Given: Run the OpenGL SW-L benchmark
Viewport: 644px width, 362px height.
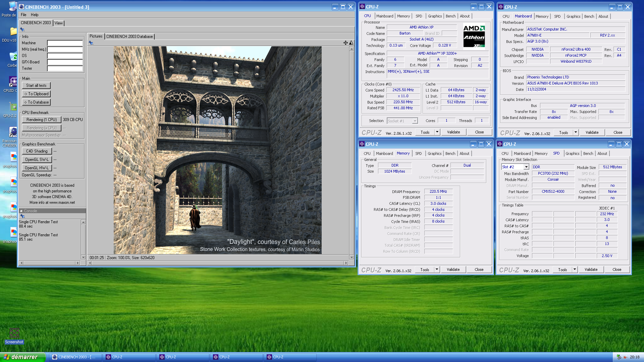Looking at the screenshot, I should click(x=37, y=160).
